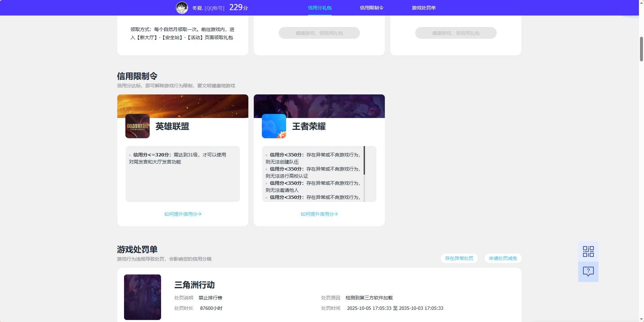Click the 王者荣耀 card title
Screen dimensions: 644x322
[x=309, y=126]
